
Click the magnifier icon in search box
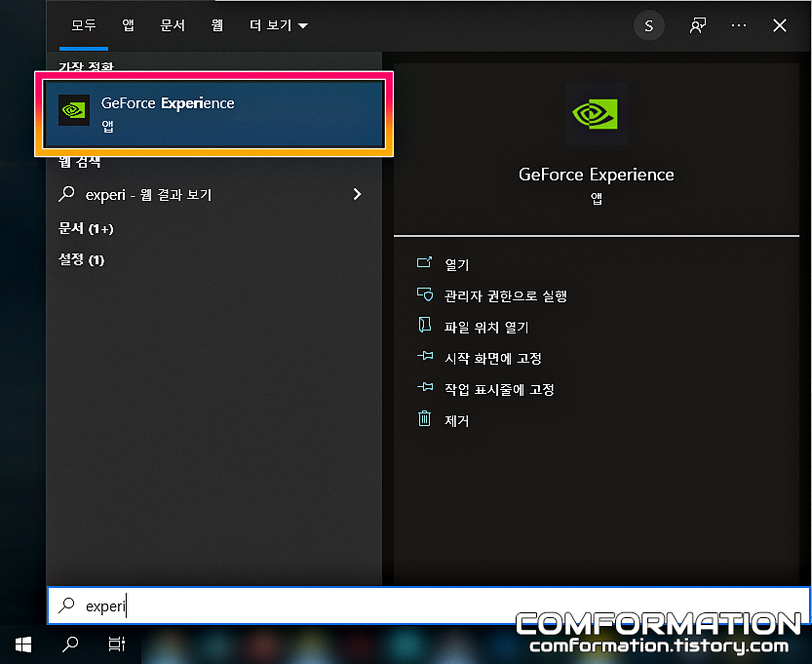pos(67,605)
